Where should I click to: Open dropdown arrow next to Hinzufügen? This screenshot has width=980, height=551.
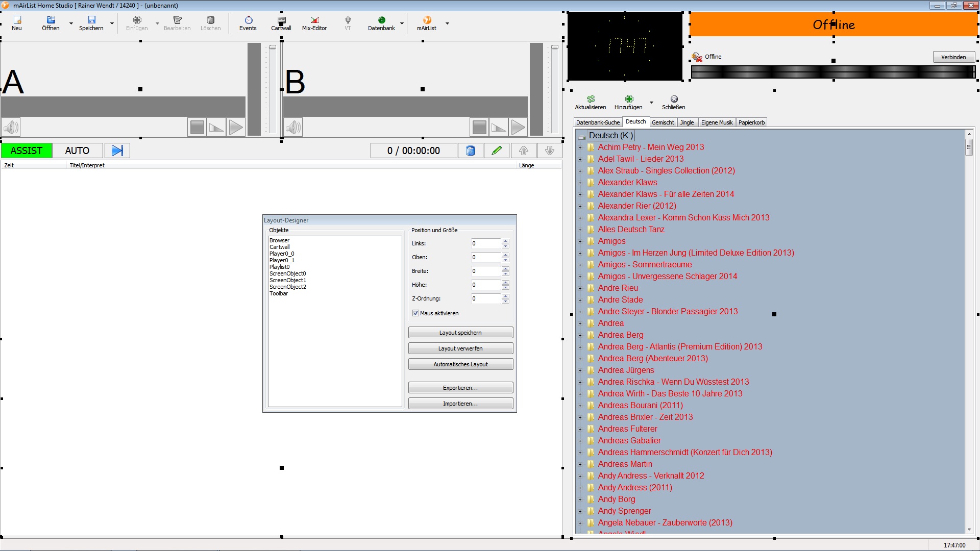(x=651, y=103)
